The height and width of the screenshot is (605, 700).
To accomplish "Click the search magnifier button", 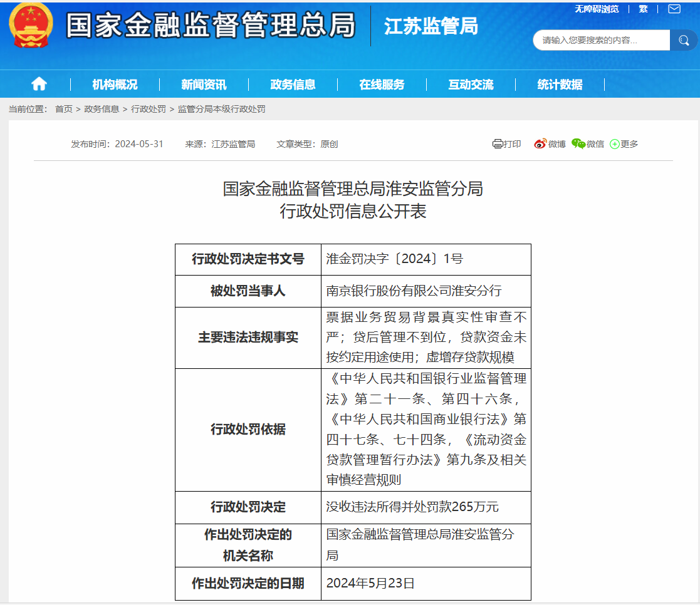I will (x=683, y=40).
